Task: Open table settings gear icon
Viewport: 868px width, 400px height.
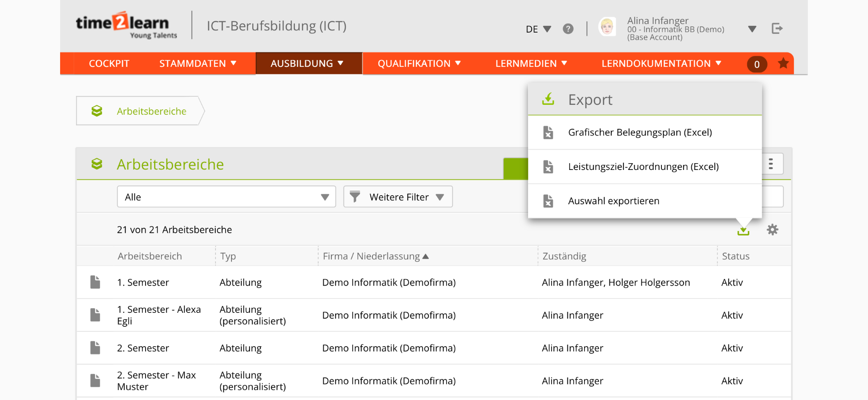Action: (772, 230)
